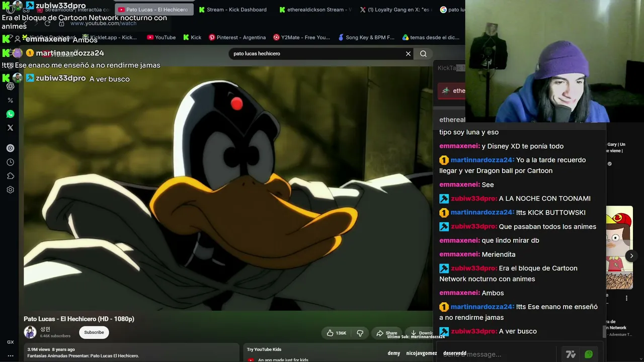Switch to the Loyalty Gang en X tab
The height and width of the screenshot is (362, 644).
click(395, 10)
